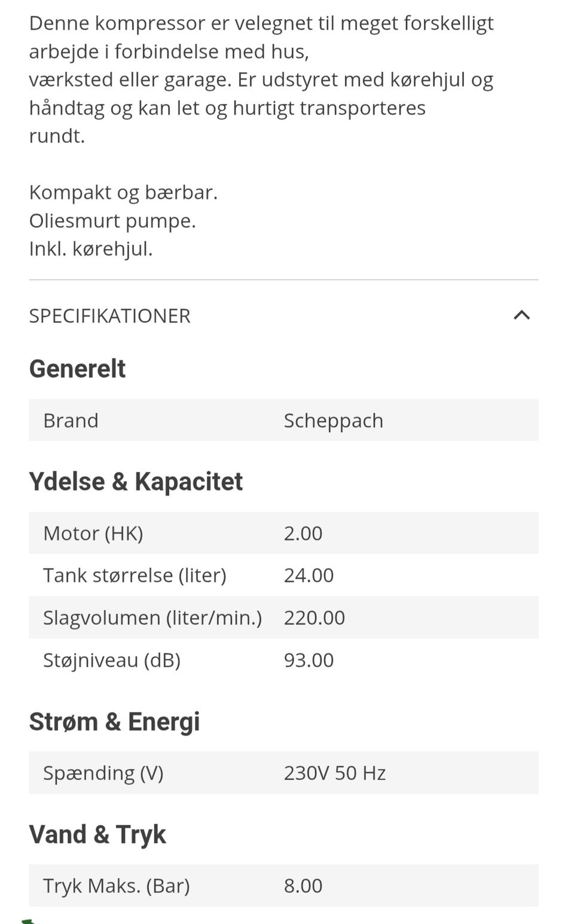This screenshot has height=924, width=574.
Task: Select the Slagvolumen (liter/min.) label
Action: (x=152, y=617)
